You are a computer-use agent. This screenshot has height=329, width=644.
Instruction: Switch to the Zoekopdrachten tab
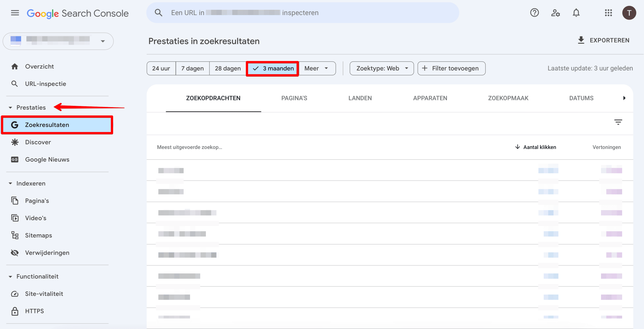coord(213,98)
